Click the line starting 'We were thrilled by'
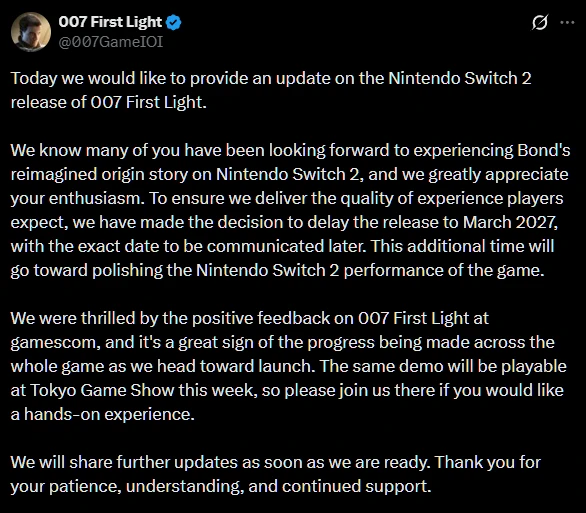Screen dimensions: 586x513 249,318
